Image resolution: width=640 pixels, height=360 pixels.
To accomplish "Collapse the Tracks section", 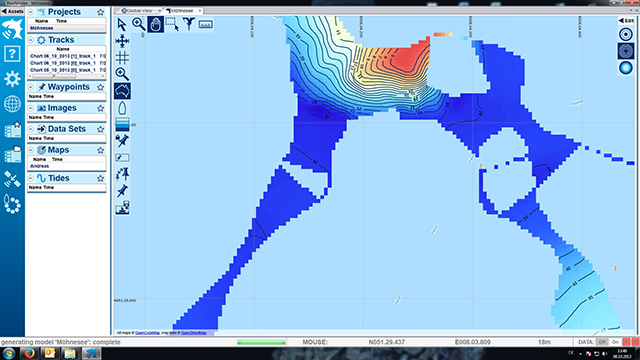I will [x=31, y=40].
